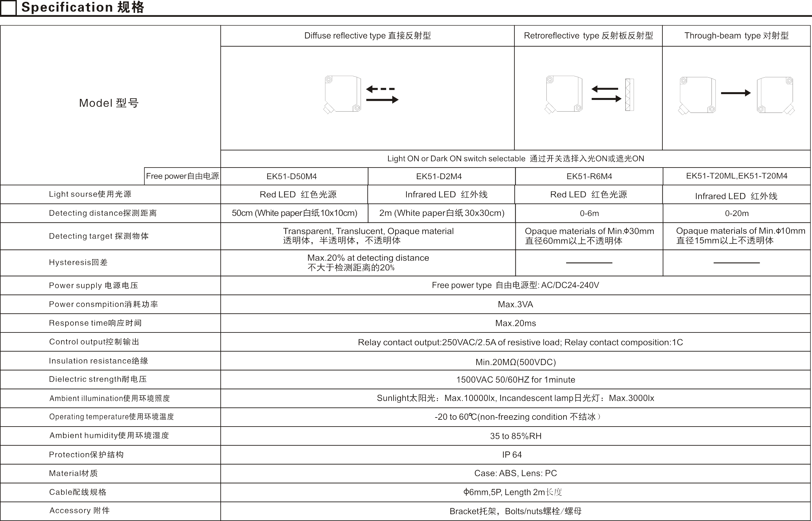Click 'Diffuse reflective type 直接反射型' header
Viewport: 812px width, 521px height.
tap(367, 36)
